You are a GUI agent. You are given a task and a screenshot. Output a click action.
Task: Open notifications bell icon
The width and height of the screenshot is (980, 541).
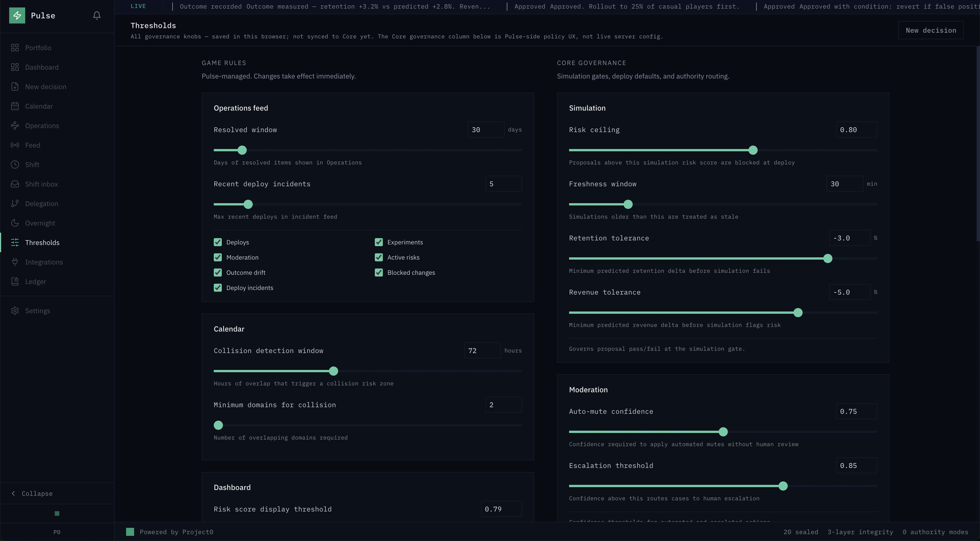click(97, 16)
